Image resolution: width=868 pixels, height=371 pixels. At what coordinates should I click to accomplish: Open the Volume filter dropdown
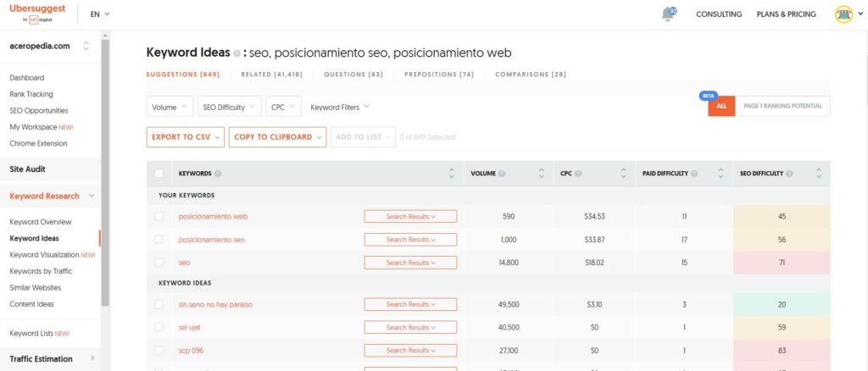tap(170, 108)
